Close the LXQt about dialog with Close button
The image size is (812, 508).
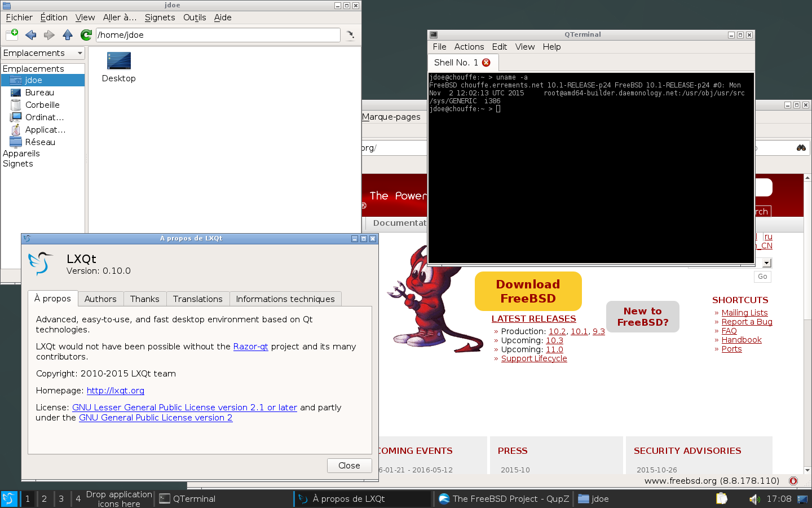[350, 466]
